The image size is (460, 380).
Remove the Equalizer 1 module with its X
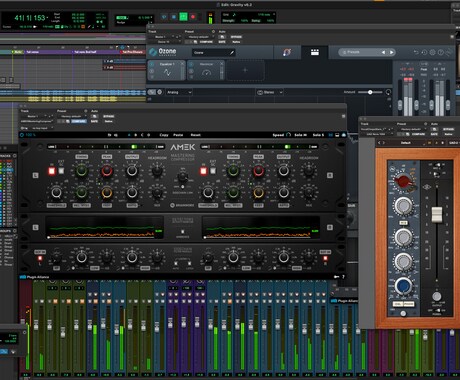pos(182,64)
